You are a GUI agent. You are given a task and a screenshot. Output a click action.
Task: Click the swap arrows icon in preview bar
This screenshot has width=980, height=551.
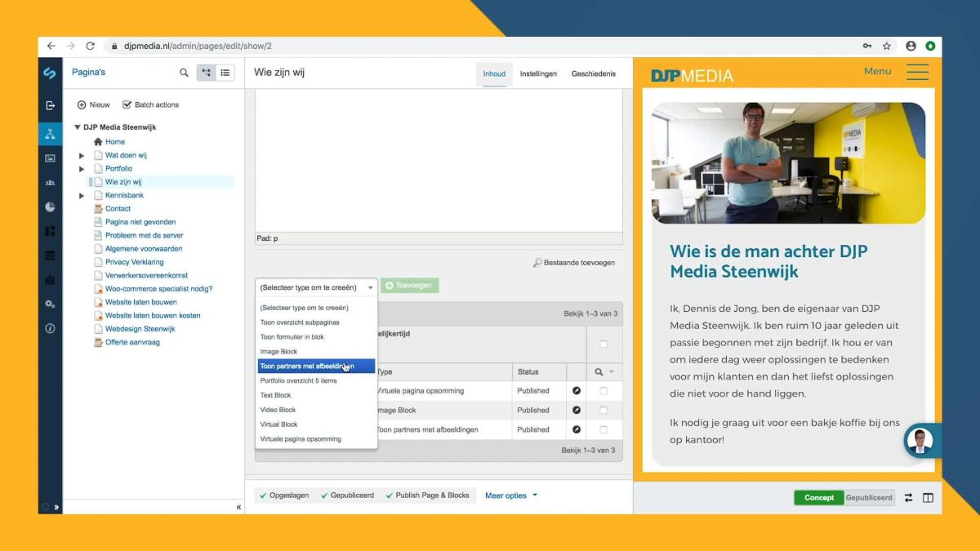[x=908, y=498]
